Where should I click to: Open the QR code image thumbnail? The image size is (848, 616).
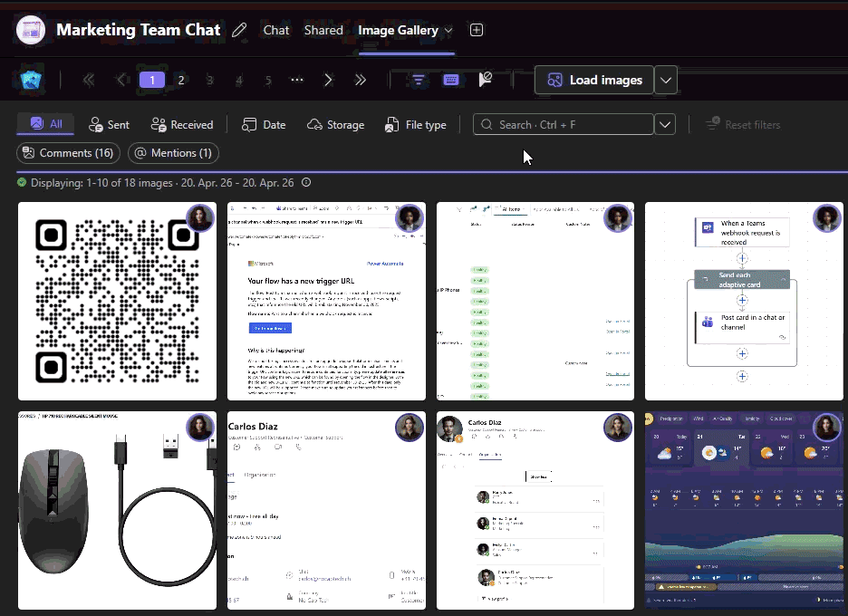coord(118,302)
